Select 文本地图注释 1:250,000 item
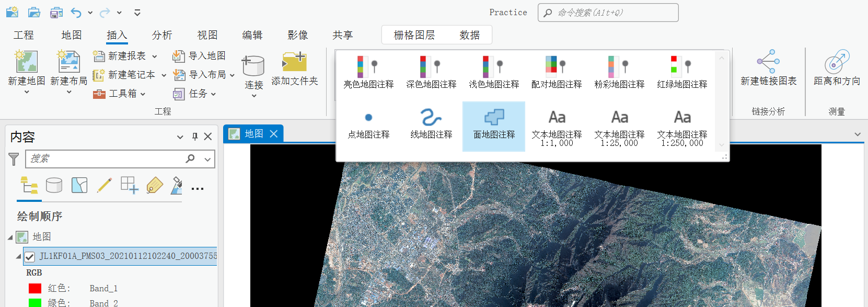 coord(682,127)
